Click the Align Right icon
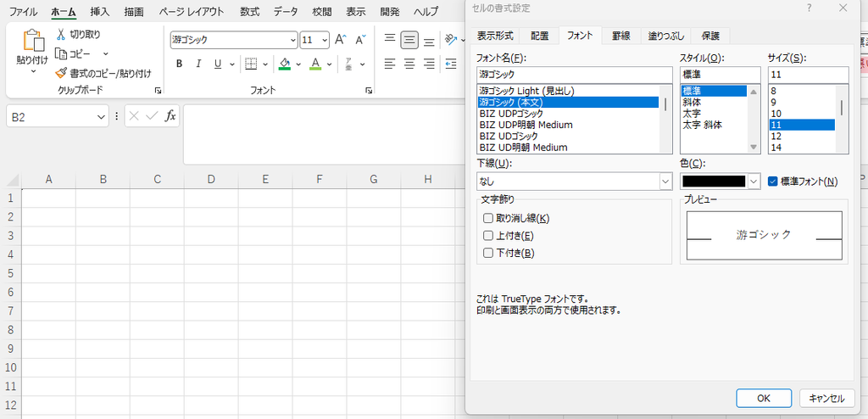The image size is (868, 419). [429, 64]
